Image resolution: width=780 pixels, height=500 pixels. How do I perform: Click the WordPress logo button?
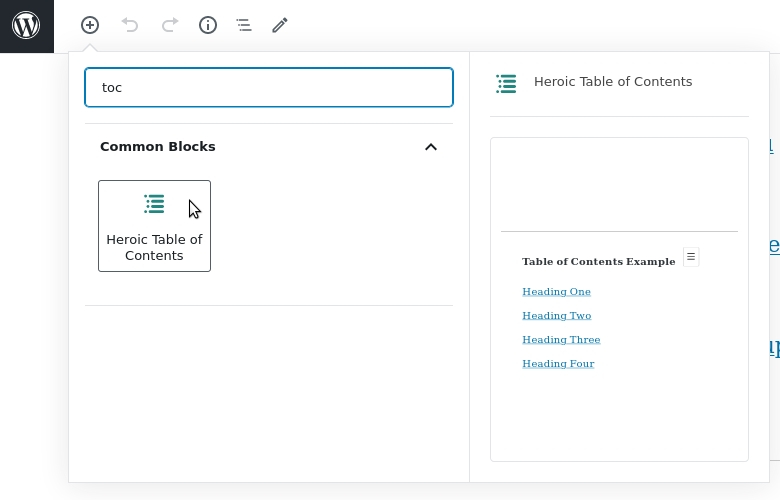[x=26, y=26]
